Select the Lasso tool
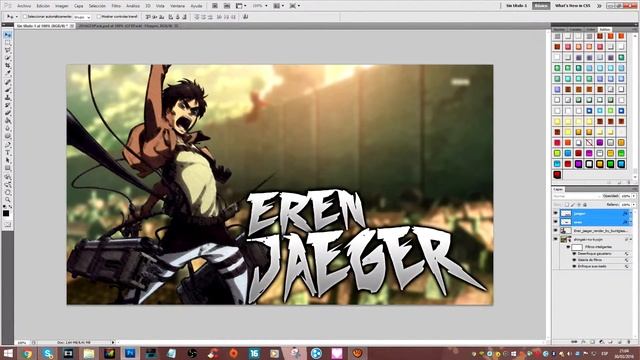Screen dimensions: 640x360 [x=7, y=51]
